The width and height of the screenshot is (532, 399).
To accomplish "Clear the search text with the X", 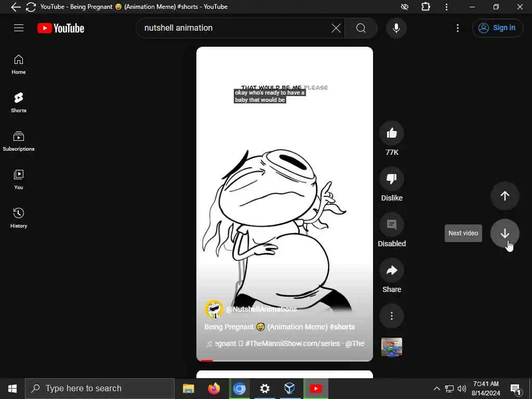I will click(x=336, y=28).
